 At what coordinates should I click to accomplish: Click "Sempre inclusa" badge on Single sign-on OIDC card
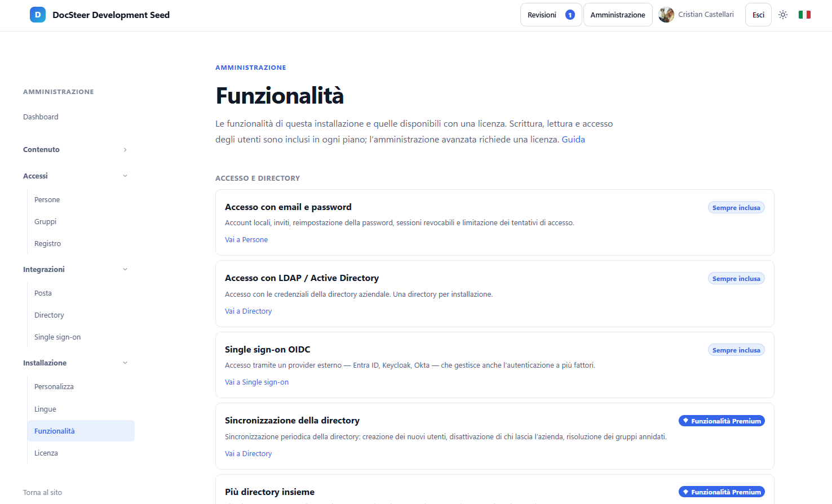(736, 350)
